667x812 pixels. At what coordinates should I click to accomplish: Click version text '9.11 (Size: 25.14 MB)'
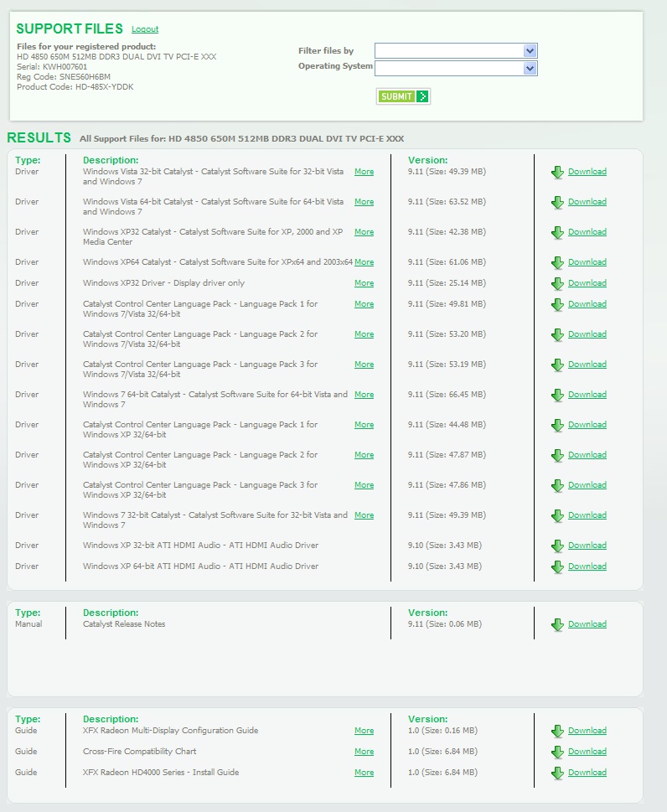[x=447, y=282]
